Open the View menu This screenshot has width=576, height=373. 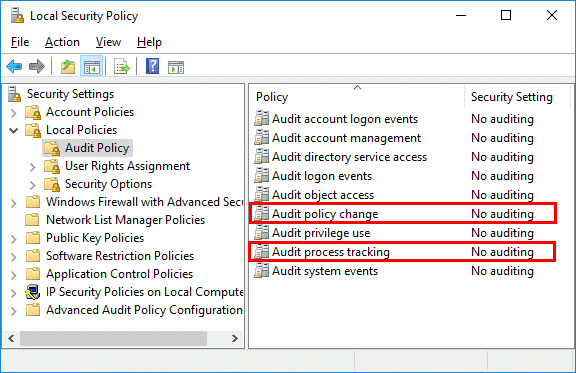(108, 42)
